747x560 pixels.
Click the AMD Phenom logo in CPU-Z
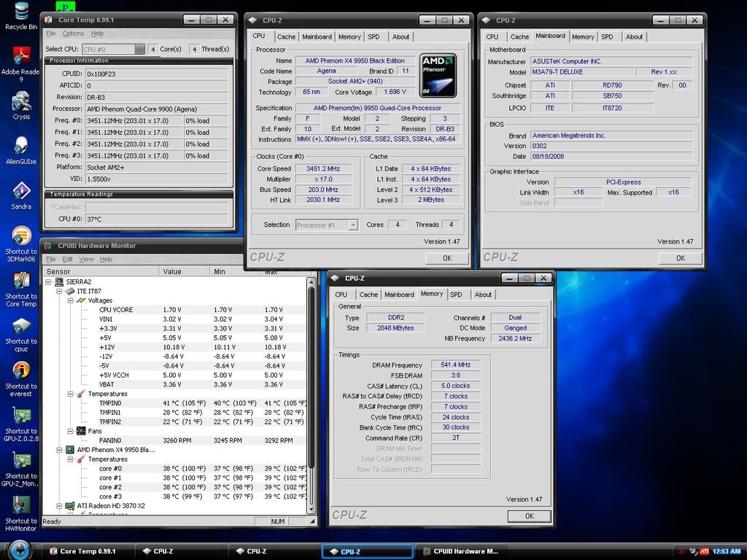pyautogui.click(x=438, y=76)
